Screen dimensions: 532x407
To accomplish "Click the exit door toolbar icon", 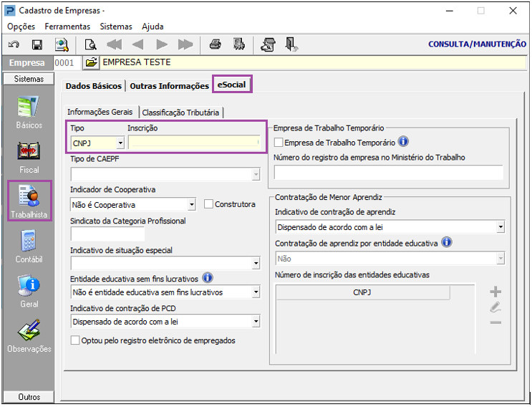I will [x=291, y=44].
